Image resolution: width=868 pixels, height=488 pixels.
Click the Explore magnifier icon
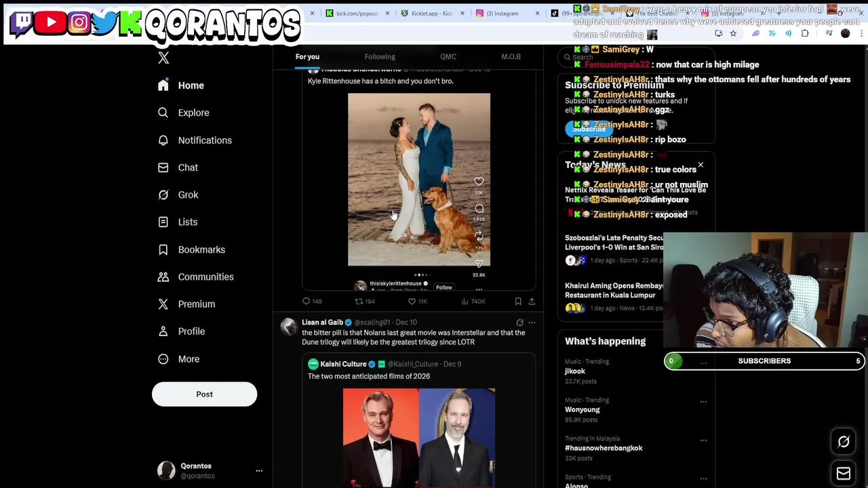[163, 113]
